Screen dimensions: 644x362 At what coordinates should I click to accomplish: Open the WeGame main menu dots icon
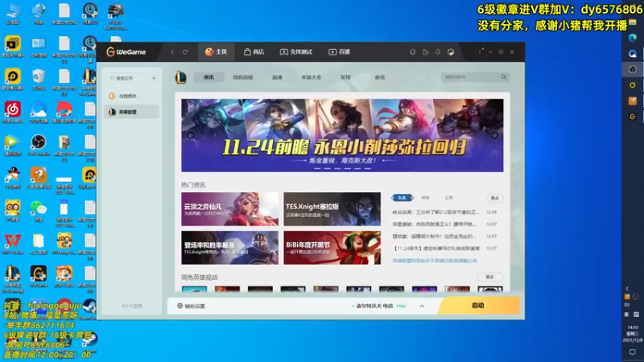click(x=480, y=51)
